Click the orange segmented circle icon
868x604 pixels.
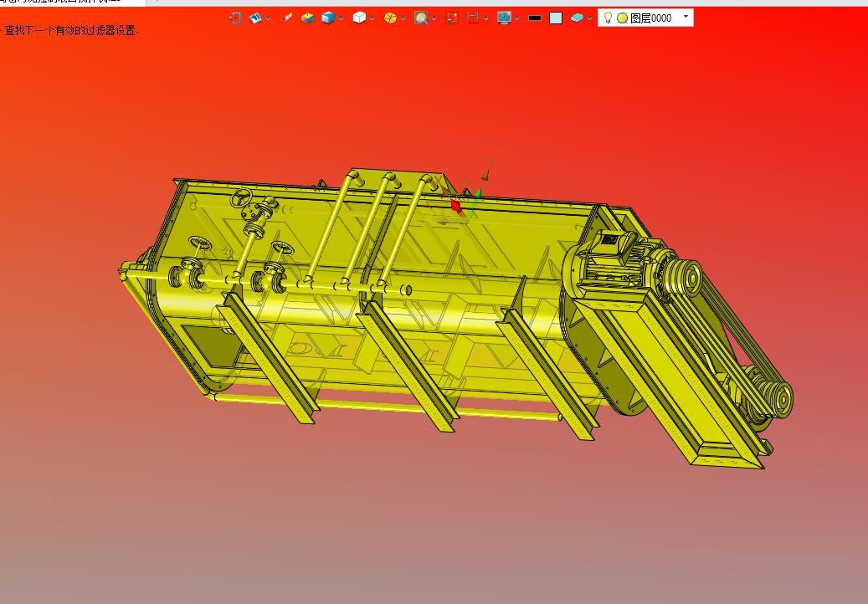coord(390,18)
